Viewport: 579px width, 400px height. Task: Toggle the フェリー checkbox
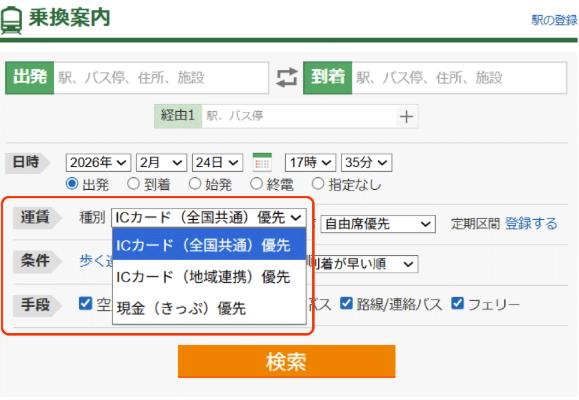tap(458, 304)
